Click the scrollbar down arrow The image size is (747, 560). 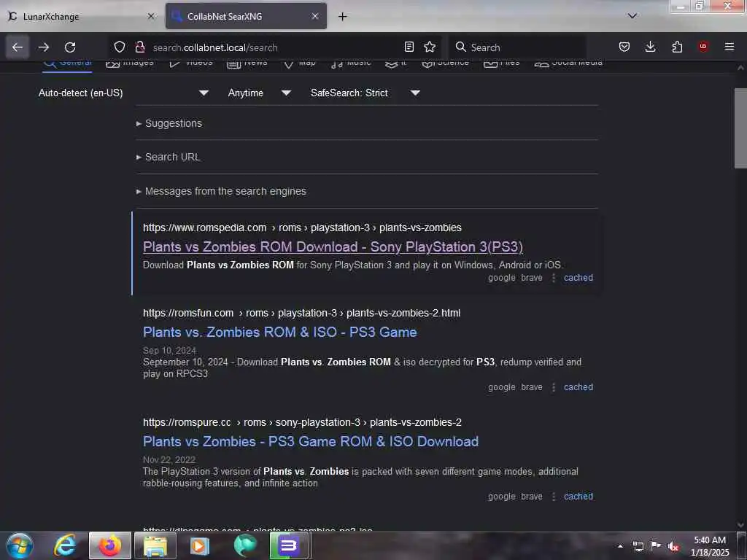click(x=740, y=525)
